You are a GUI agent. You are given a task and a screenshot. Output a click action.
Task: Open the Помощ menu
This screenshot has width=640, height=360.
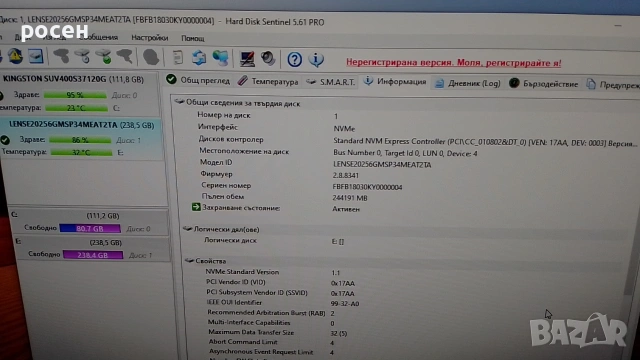click(193, 38)
